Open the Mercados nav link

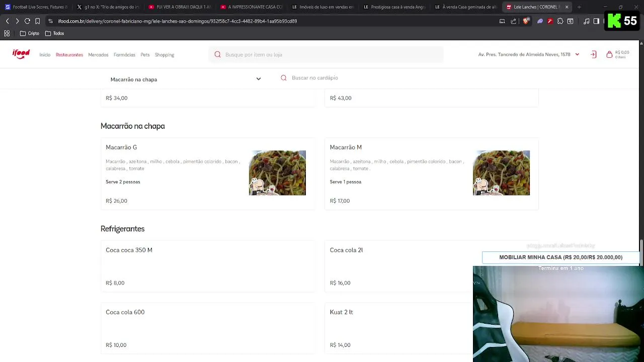[98, 55]
